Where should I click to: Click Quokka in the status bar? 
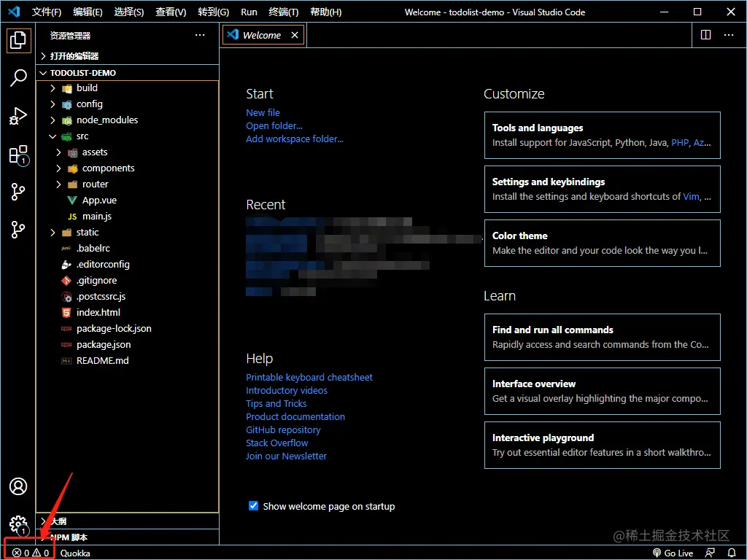point(75,553)
